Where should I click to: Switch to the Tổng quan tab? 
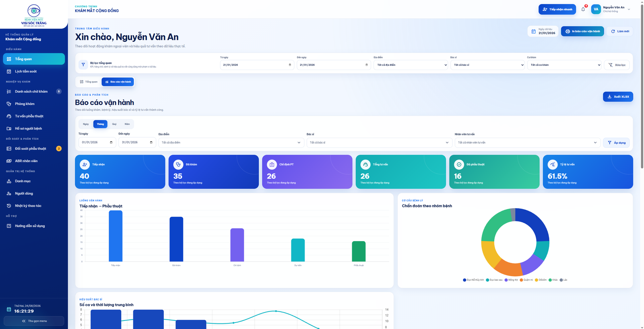coord(89,82)
